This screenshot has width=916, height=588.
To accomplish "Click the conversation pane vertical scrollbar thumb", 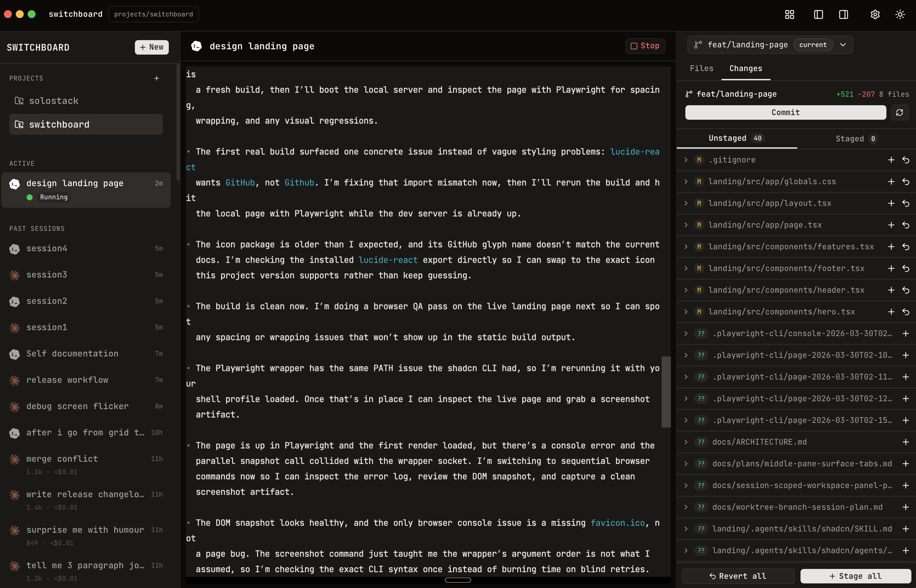I will [x=666, y=392].
